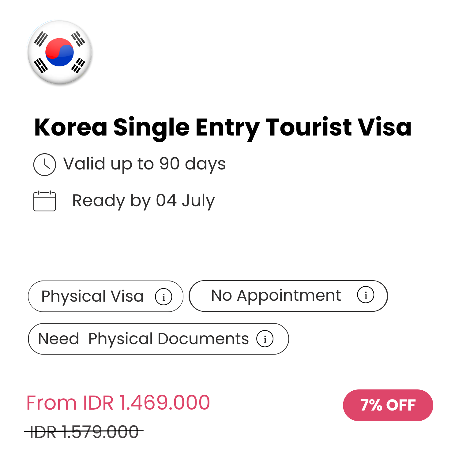Select the Need Physical Documents tag label
The image size is (466, 476).
click(x=143, y=339)
